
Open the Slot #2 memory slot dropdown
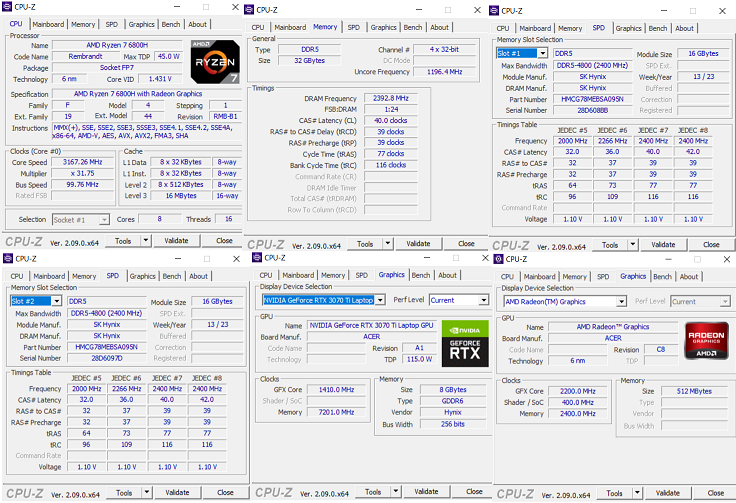click(56, 301)
